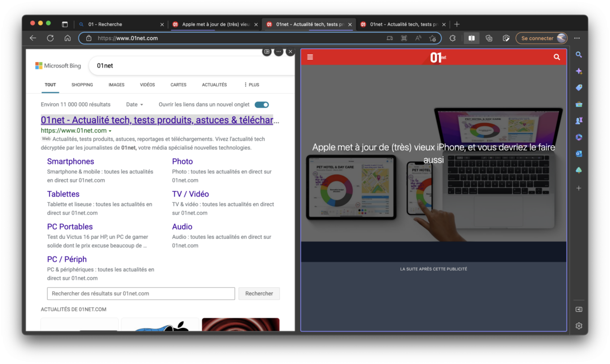The height and width of the screenshot is (364, 610).
Task: Switch to the ACTUALITÉS tab
Action: (214, 85)
